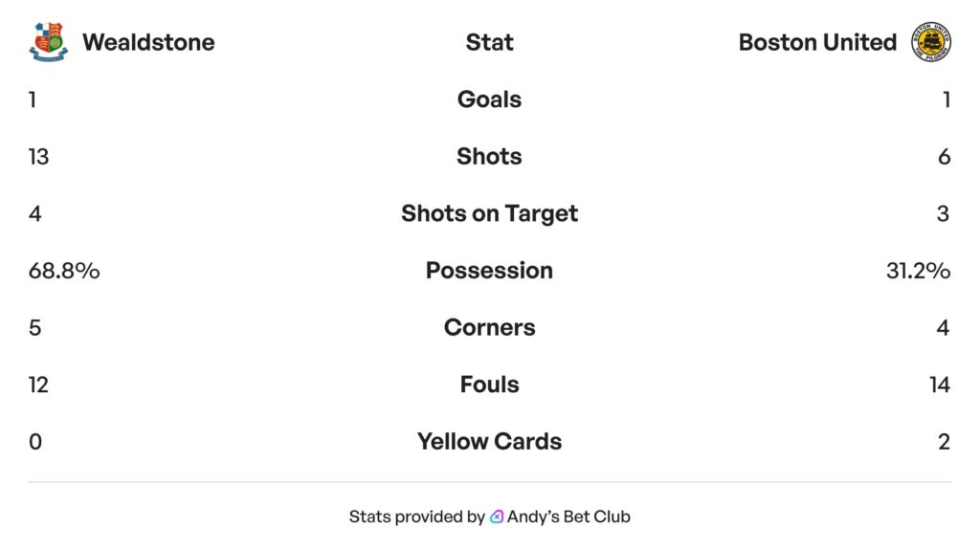The height and width of the screenshot is (550, 980).
Task: Click Boston United's 14 fouls value
Action: tap(939, 385)
